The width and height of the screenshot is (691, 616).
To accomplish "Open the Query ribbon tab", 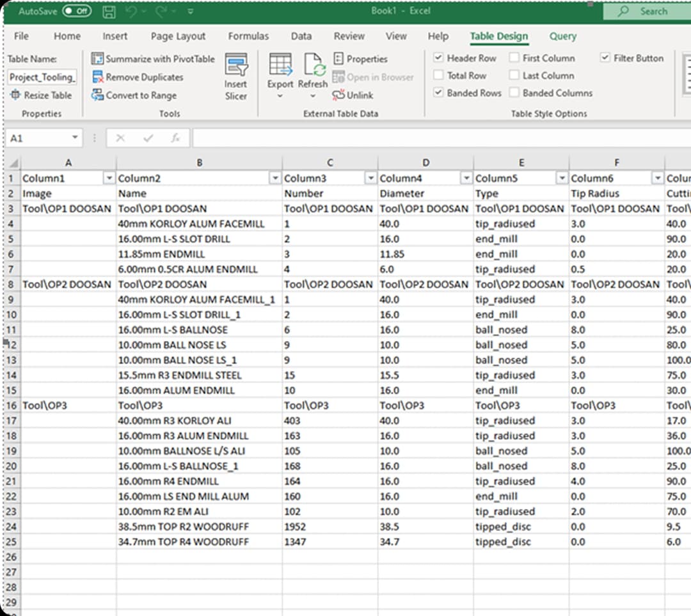I will coord(562,36).
